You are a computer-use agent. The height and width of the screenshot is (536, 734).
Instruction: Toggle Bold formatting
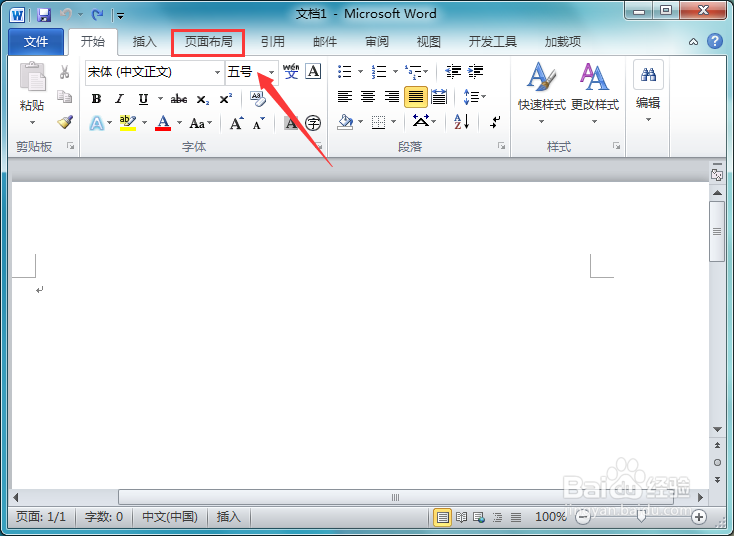click(x=96, y=99)
